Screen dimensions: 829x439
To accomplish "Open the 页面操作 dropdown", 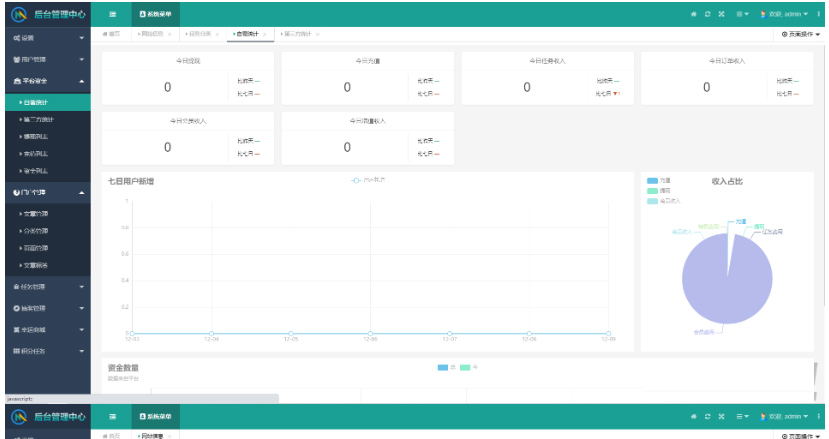I will point(800,35).
